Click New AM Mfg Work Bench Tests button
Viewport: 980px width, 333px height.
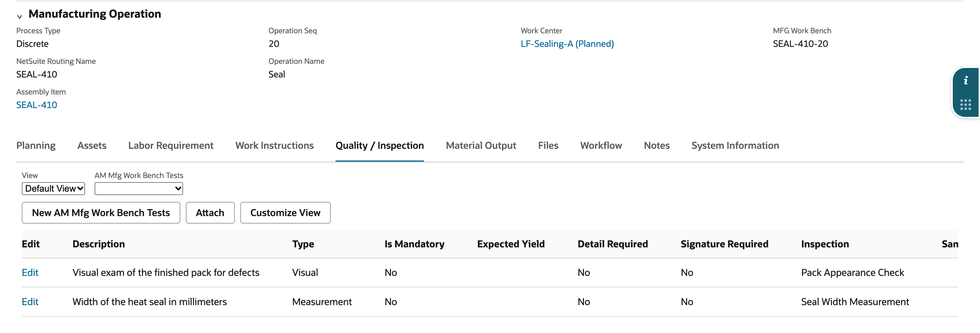[x=101, y=213]
